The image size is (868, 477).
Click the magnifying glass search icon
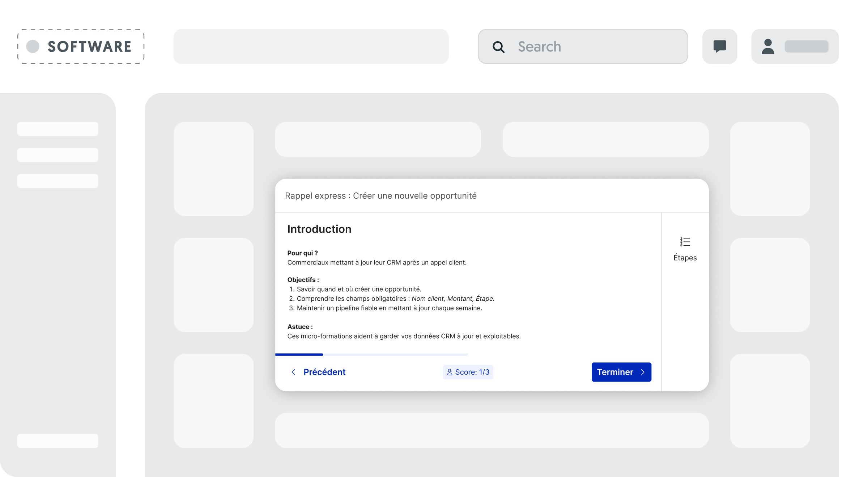click(498, 47)
